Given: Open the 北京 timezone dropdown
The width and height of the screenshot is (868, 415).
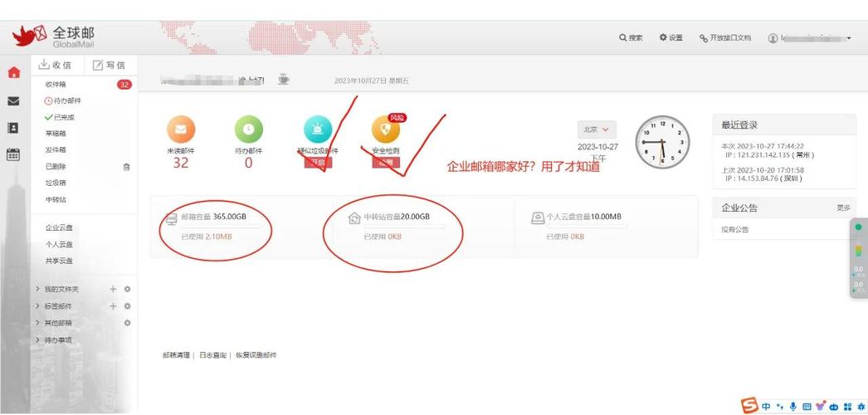Looking at the screenshot, I should click(597, 129).
